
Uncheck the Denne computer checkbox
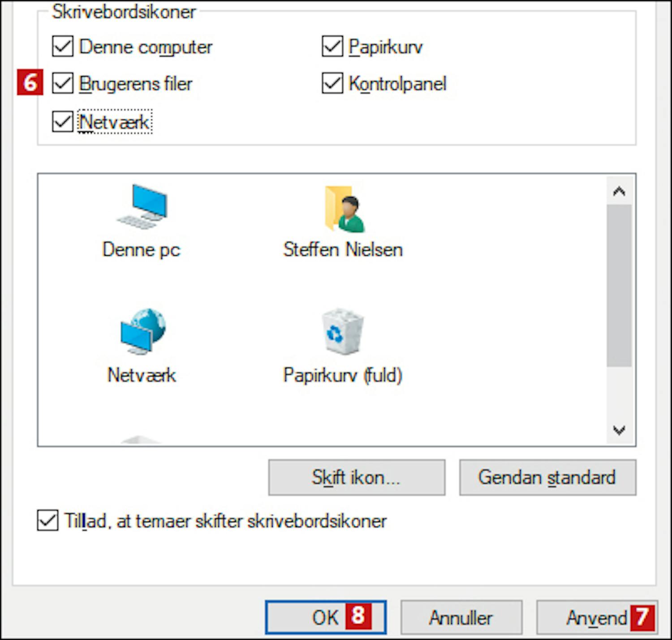tap(63, 47)
